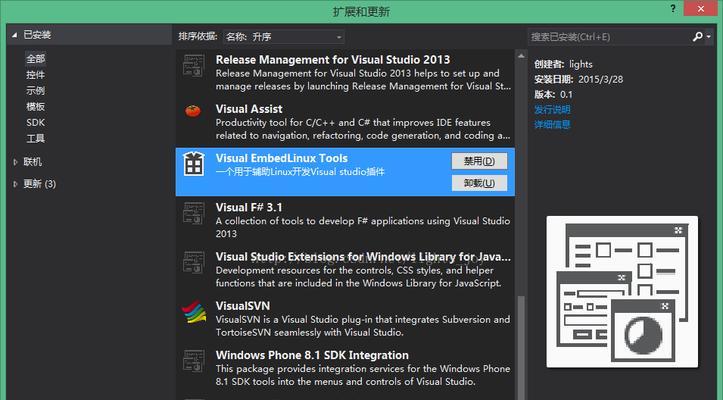The width and height of the screenshot is (723, 400).
Task: Click the 禁用(D) disable button
Action: tap(479, 161)
